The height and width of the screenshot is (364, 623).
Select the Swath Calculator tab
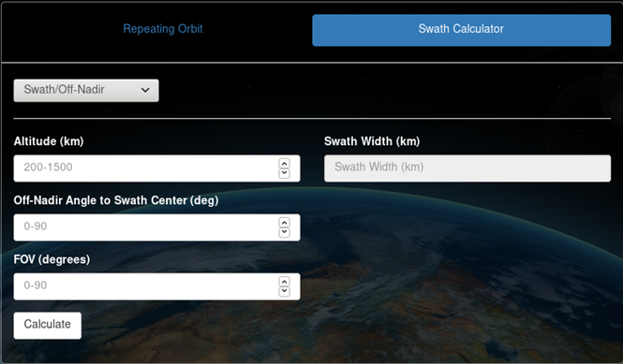tap(461, 30)
